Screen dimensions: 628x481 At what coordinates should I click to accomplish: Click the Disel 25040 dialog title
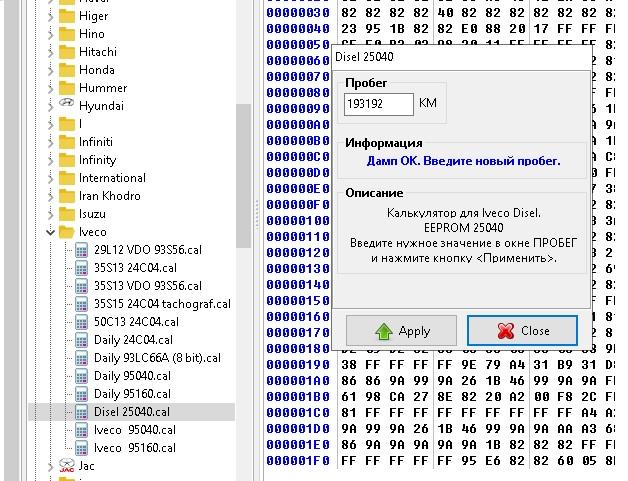364,57
